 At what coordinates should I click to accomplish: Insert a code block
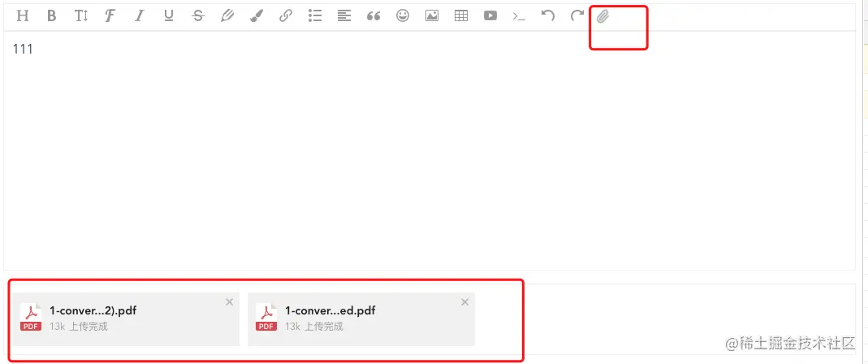519,16
